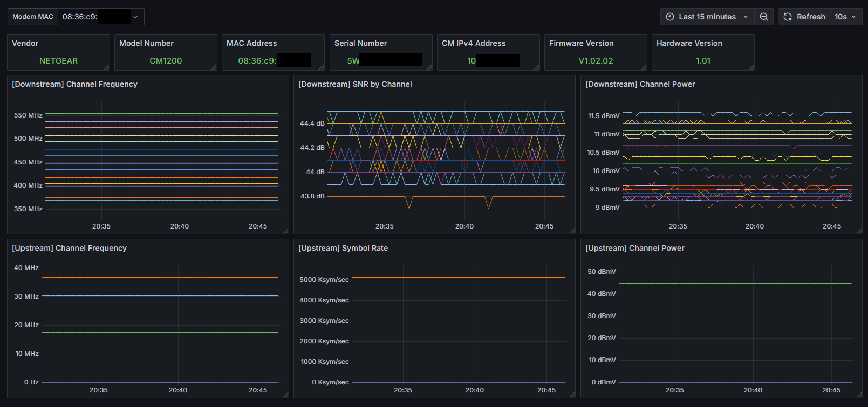
Task: Click resize handle of Downstream Channel Power panel
Action: tap(859, 231)
